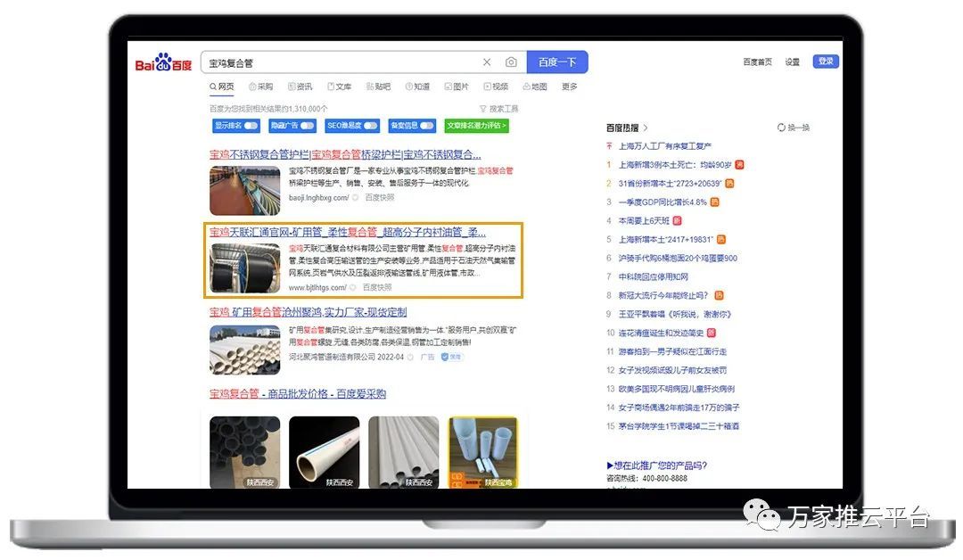Select the 文库 tab

[x=340, y=86]
